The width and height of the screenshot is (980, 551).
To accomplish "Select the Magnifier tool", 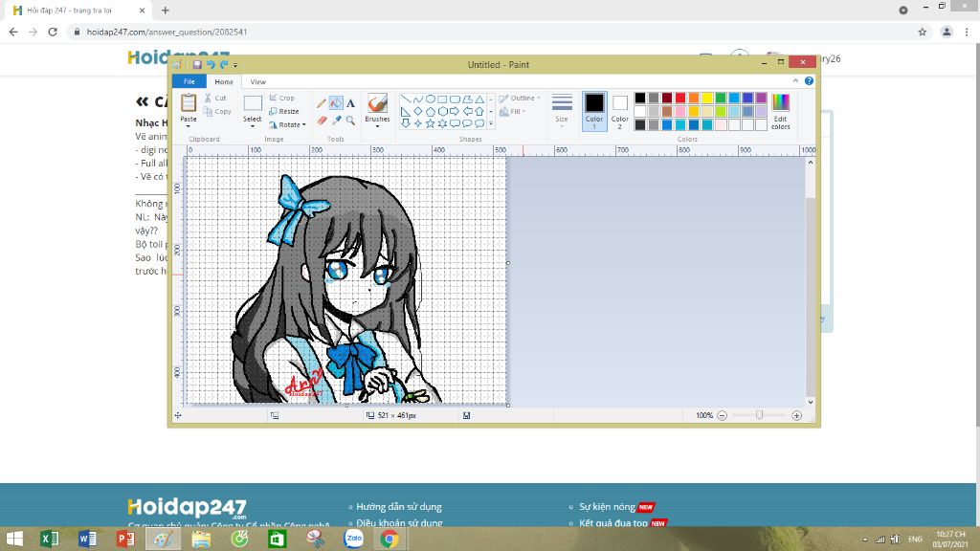I will coord(350,120).
